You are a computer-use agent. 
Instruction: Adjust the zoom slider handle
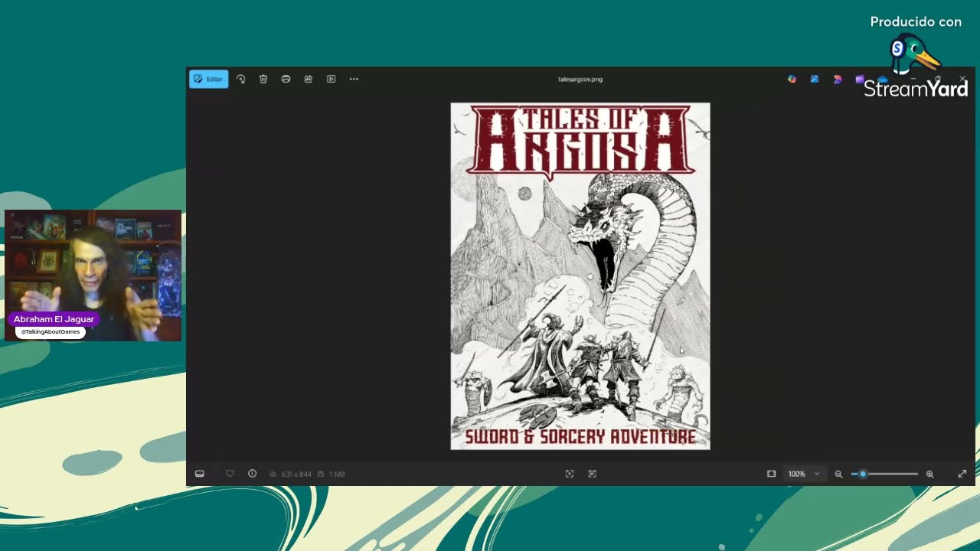(x=863, y=474)
